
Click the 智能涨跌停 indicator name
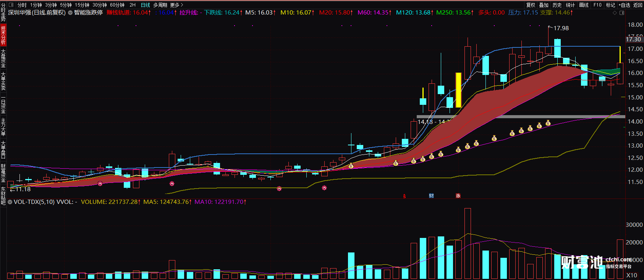pyautogui.click(x=88, y=13)
